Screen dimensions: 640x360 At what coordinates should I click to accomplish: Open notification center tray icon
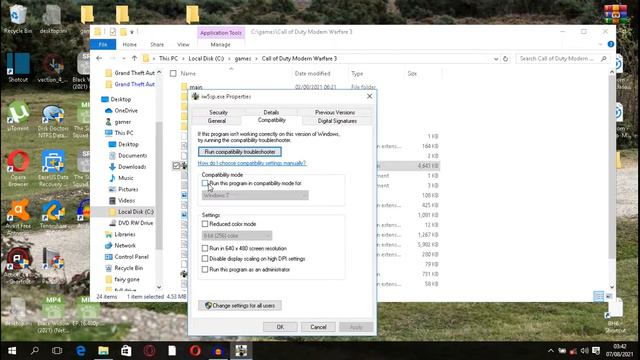596,351
